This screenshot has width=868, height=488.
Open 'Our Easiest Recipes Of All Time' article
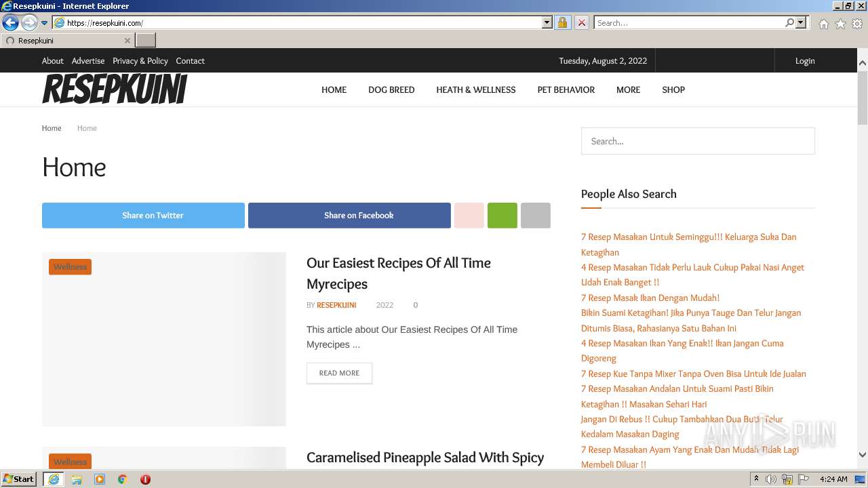click(x=399, y=273)
